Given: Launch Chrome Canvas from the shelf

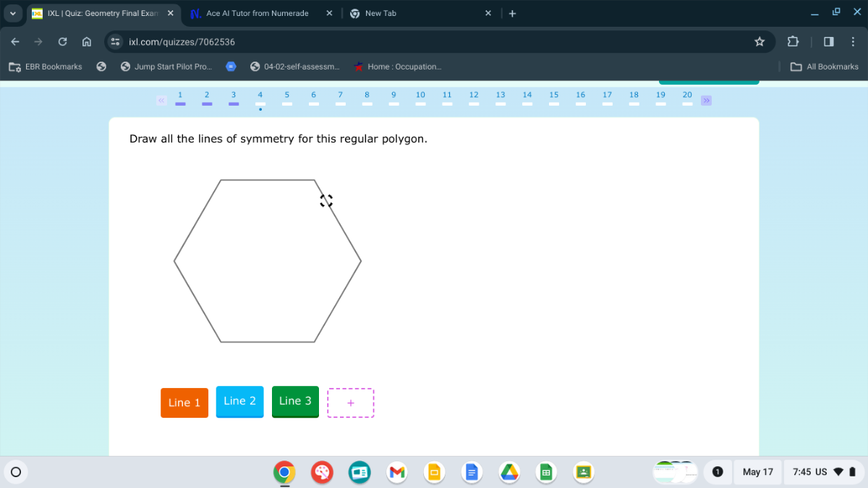Looking at the screenshot, I should 322,472.
